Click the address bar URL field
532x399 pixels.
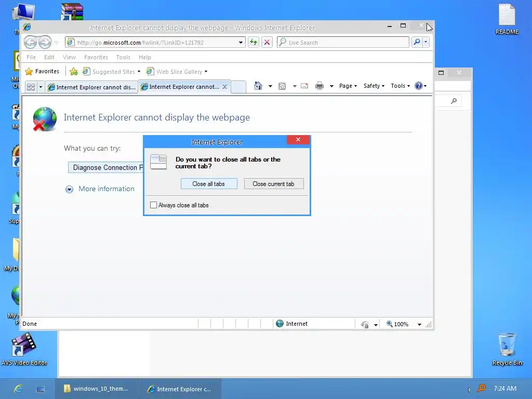(155, 43)
